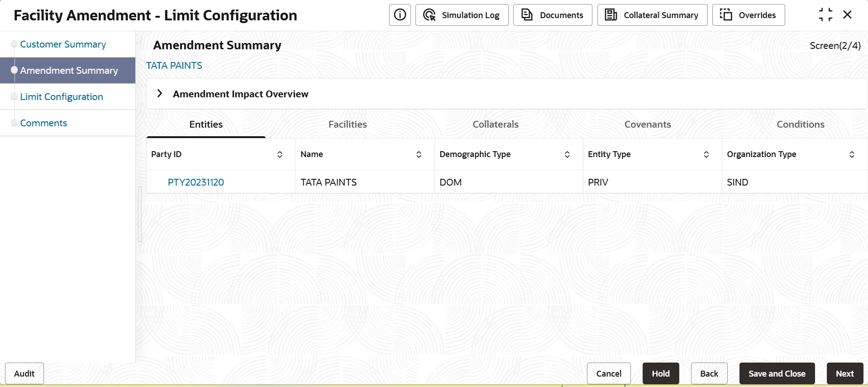This screenshot has width=868, height=387.
Task: Click the Audit button
Action: coord(24,373)
